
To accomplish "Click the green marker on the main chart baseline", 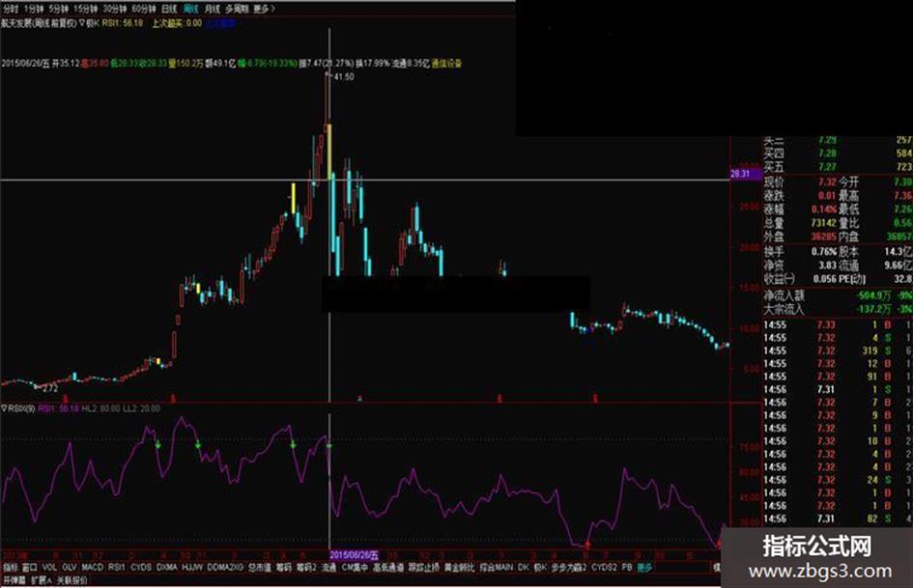I will coord(359,399).
